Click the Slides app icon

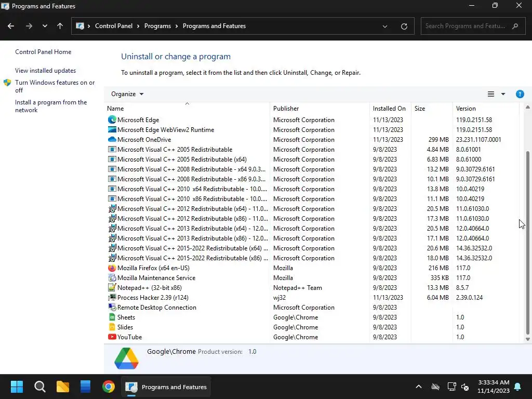point(112,327)
